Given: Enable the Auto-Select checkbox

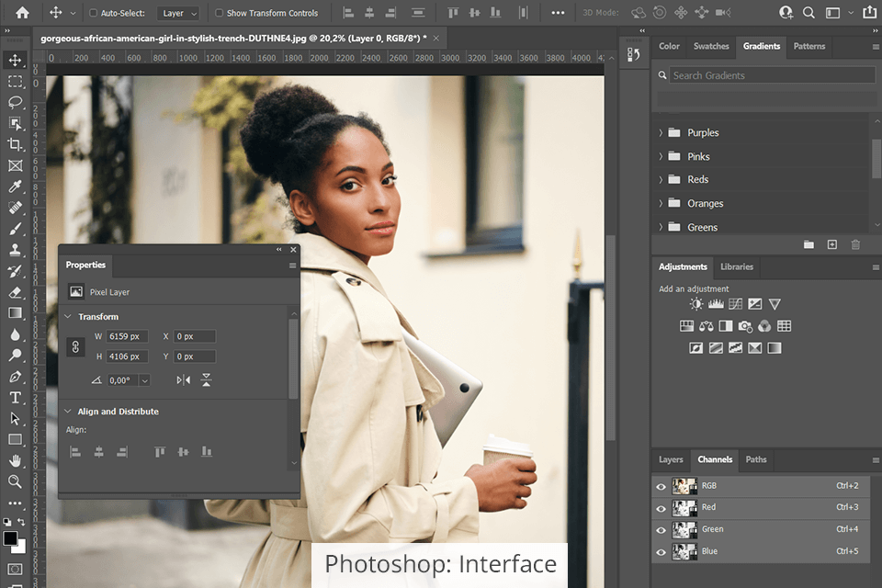Looking at the screenshot, I should point(94,13).
